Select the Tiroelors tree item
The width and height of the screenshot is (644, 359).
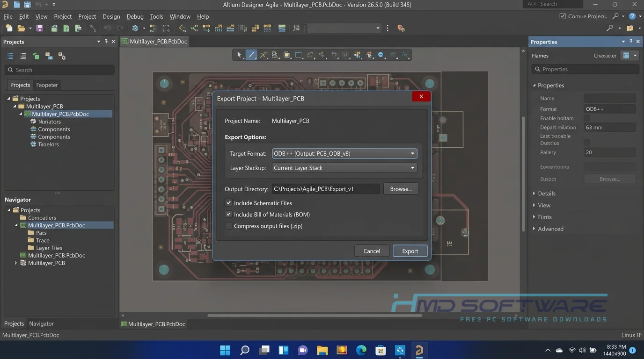tap(48, 144)
